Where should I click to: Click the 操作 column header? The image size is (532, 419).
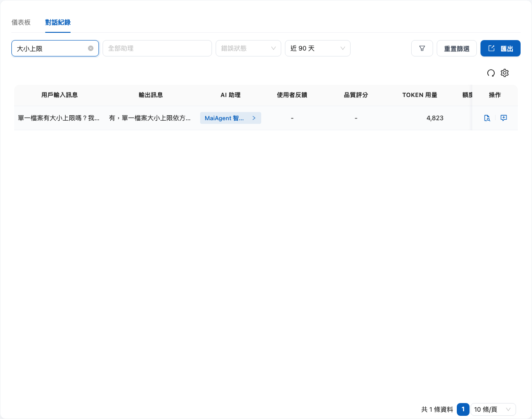495,95
